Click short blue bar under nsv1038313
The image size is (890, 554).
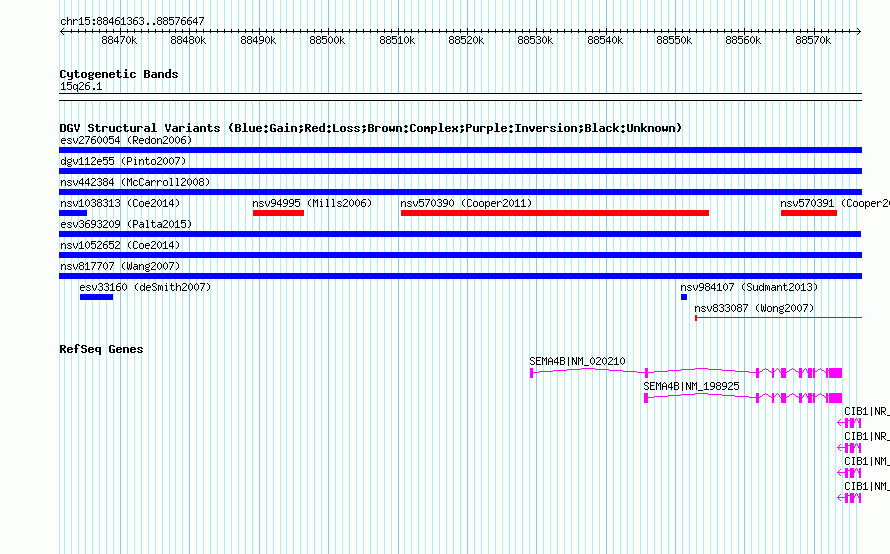point(73,213)
